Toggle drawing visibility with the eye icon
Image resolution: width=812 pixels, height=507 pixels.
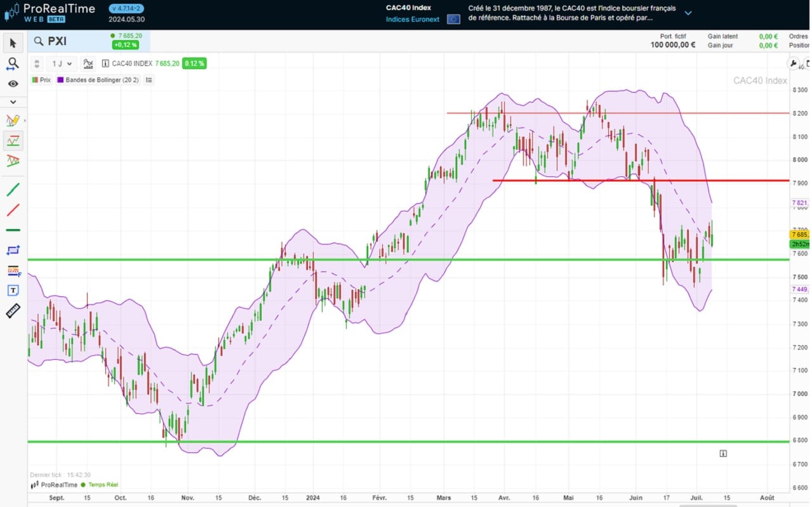13,84
